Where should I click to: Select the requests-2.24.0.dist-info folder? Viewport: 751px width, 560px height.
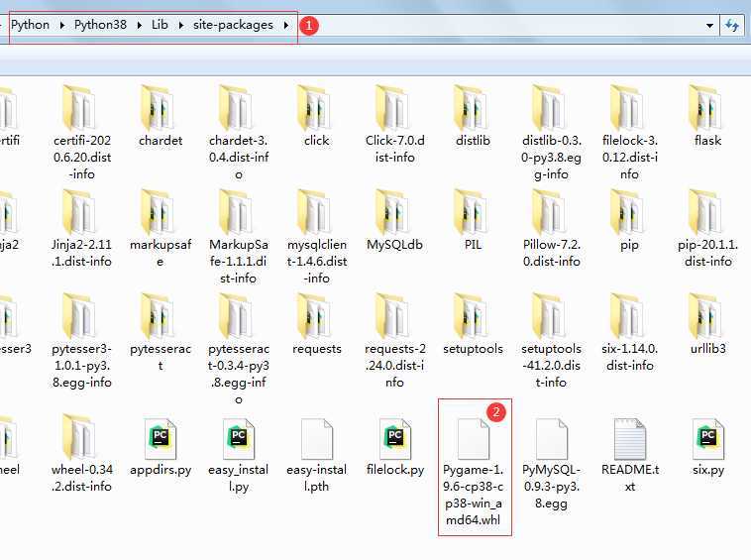(394, 341)
